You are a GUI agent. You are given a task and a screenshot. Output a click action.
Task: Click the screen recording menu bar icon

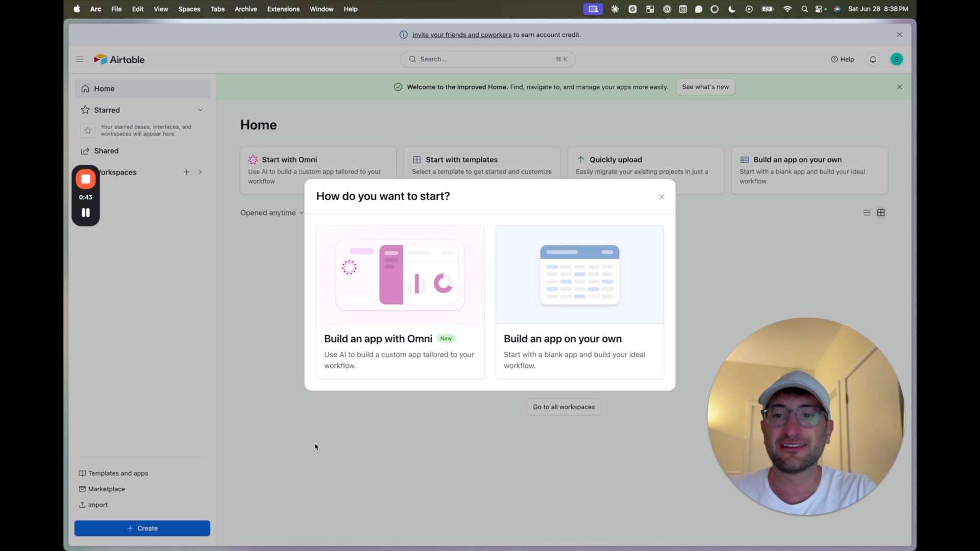click(593, 9)
